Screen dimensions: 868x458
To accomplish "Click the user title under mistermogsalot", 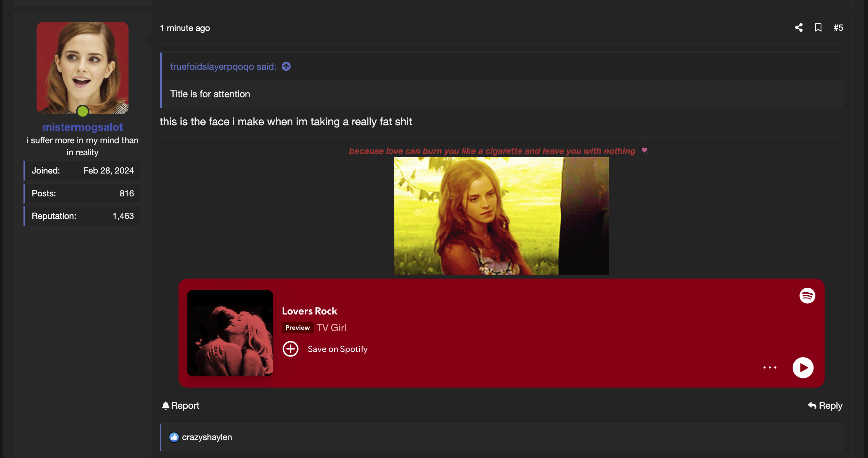I will tap(83, 146).
